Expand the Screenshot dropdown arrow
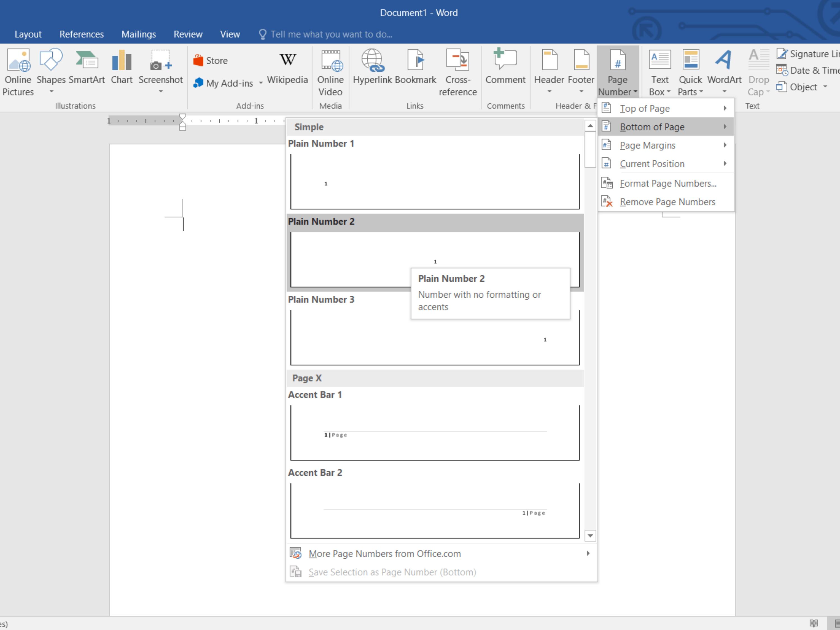Image resolution: width=840 pixels, height=630 pixels. pos(161,92)
